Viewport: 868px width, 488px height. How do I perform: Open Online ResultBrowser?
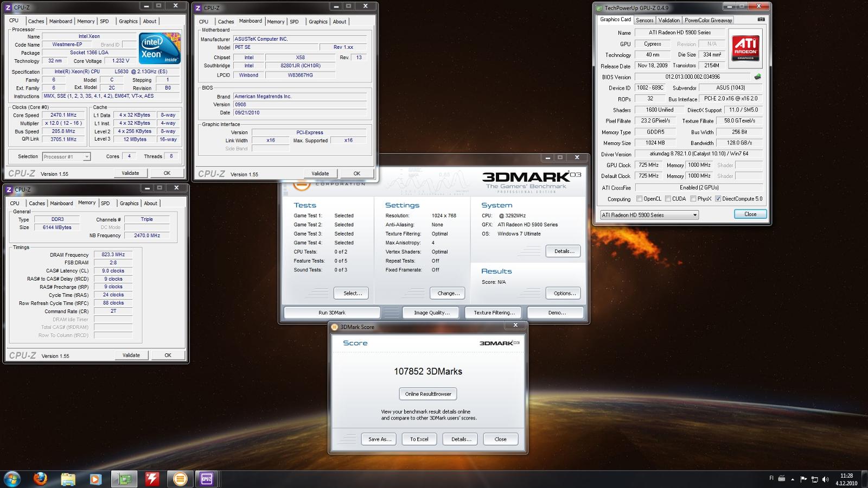(x=428, y=394)
